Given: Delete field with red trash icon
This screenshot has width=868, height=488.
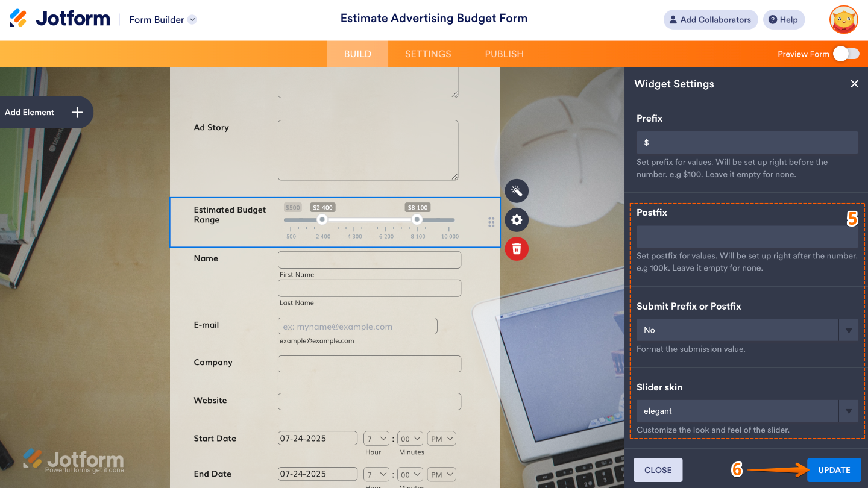Looking at the screenshot, I should tap(517, 249).
